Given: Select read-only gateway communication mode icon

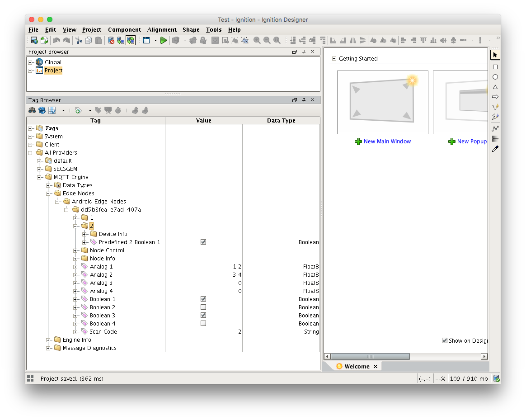Looking at the screenshot, I should pos(121,40).
